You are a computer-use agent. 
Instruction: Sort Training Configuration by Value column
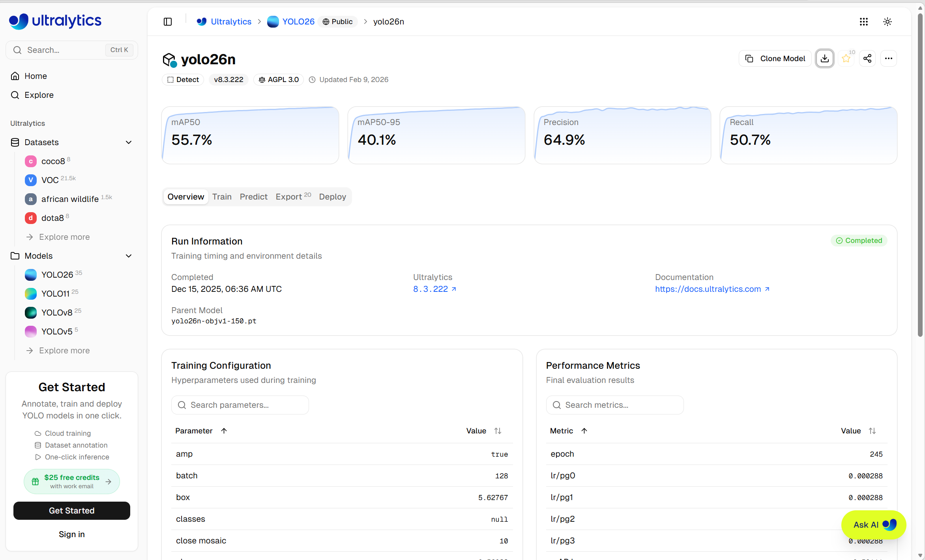(484, 431)
